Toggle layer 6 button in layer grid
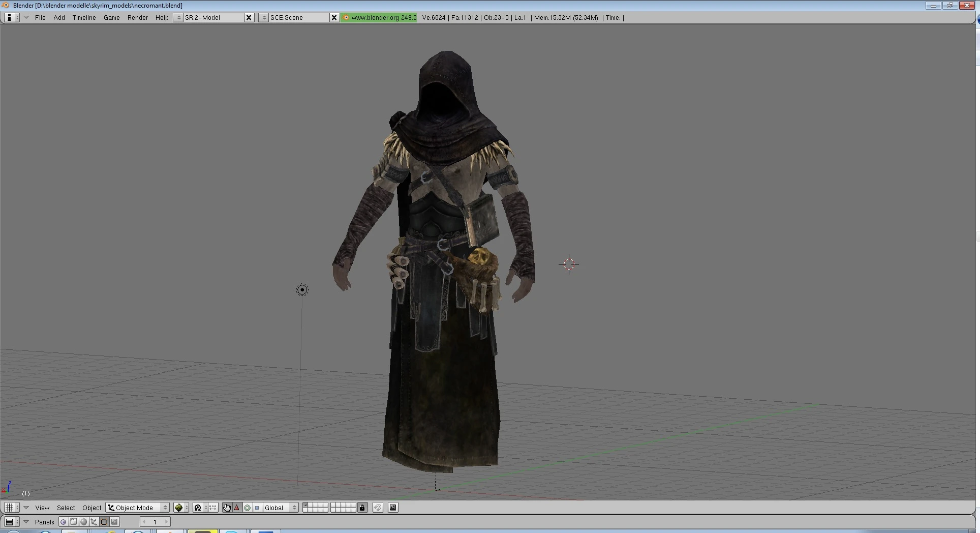This screenshot has height=533, width=980. (x=333, y=505)
